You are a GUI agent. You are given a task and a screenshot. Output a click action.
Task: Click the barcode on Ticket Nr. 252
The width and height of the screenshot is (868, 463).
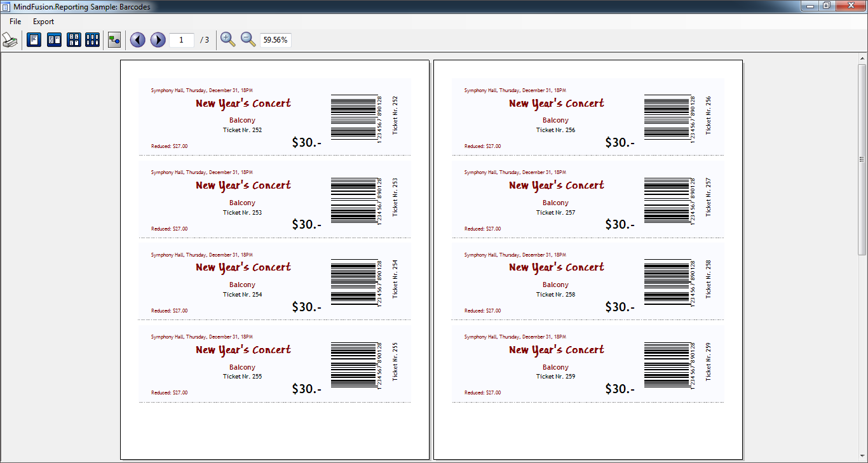[353, 117]
